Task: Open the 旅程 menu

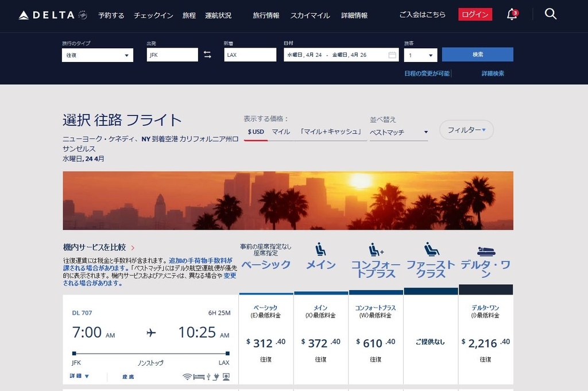Action: pos(189,16)
